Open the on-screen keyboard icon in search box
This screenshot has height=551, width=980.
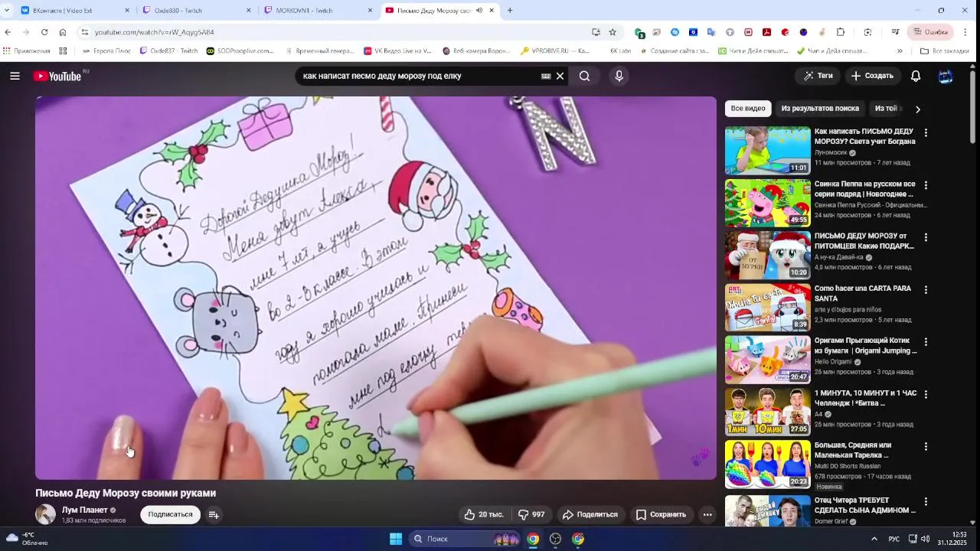coord(546,76)
